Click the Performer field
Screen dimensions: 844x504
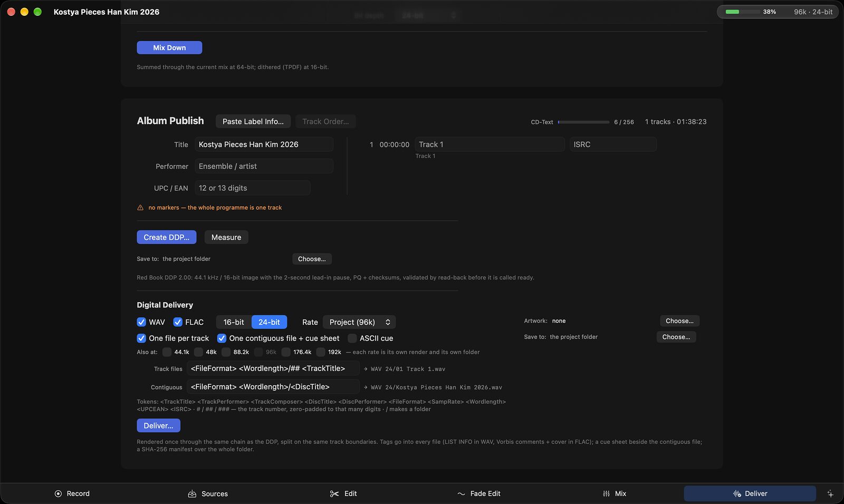[x=264, y=166]
